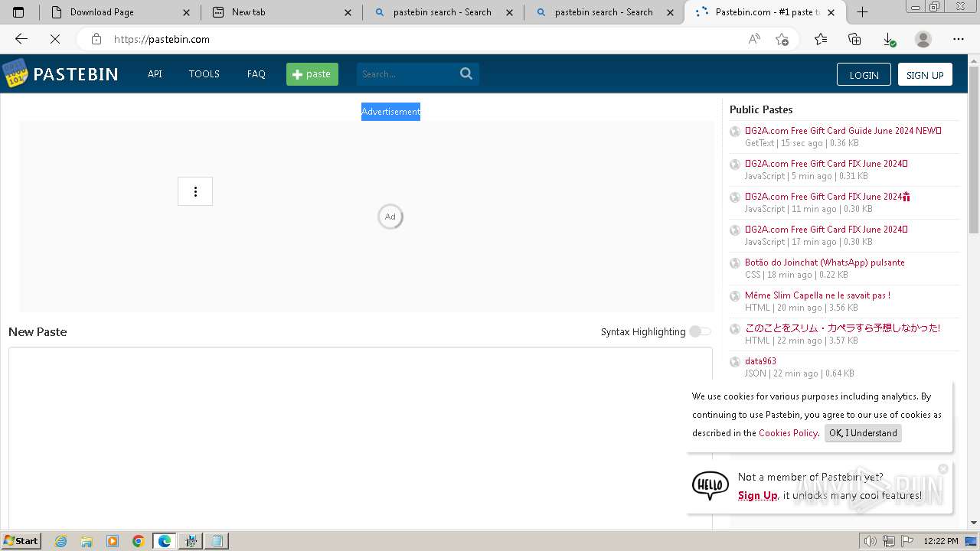Open the G2A paste from 5 min ago
980x551 pixels.
coord(826,164)
